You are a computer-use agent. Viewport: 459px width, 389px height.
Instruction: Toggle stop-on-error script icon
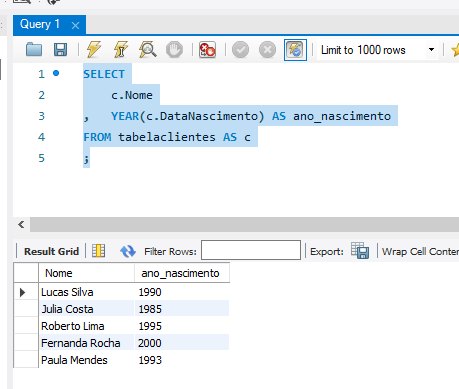click(207, 50)
